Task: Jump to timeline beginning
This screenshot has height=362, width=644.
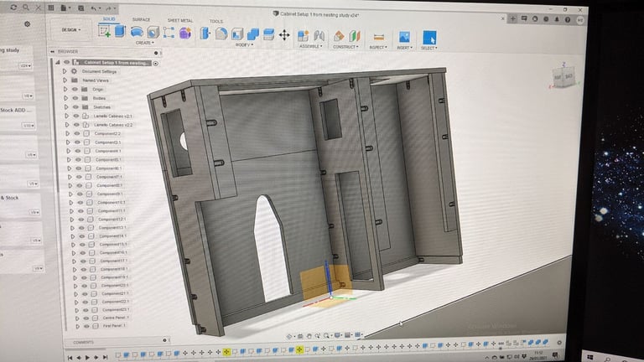Action: 70,358
